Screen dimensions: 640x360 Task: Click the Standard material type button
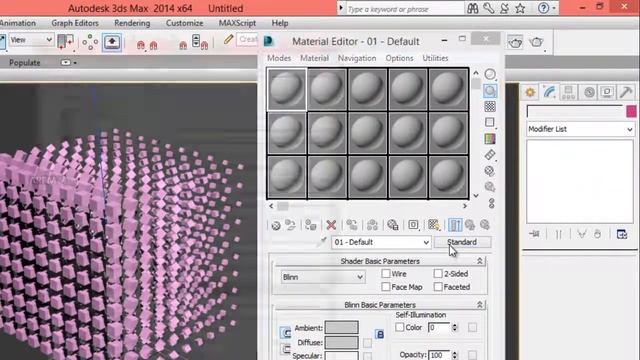(462, 242)
